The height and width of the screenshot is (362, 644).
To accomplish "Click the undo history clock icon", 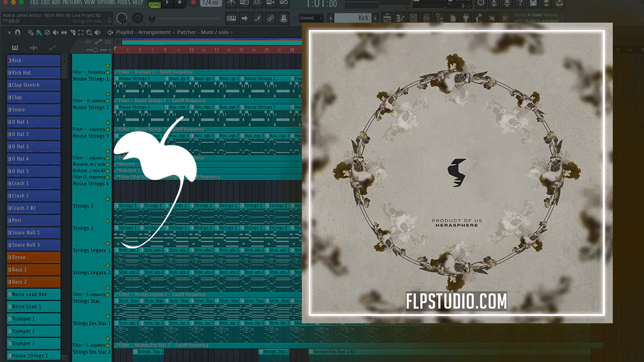I will (480, 4).
